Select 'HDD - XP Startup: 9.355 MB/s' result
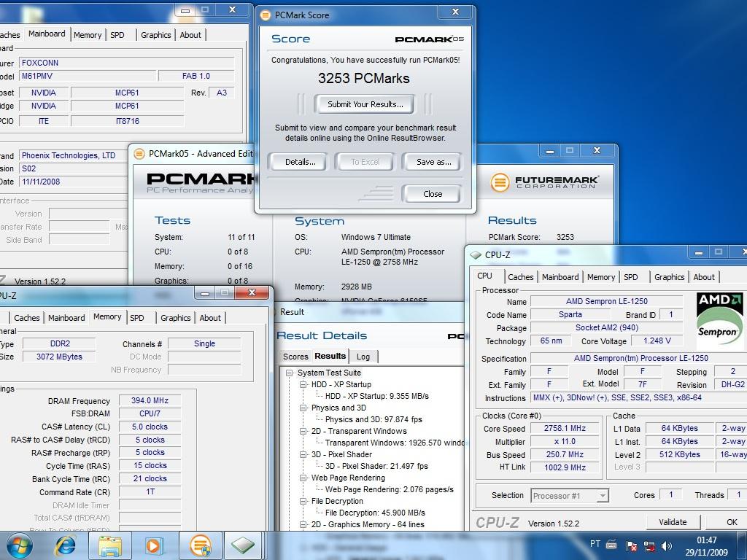The image size is (747, 560). click(377, 396)
